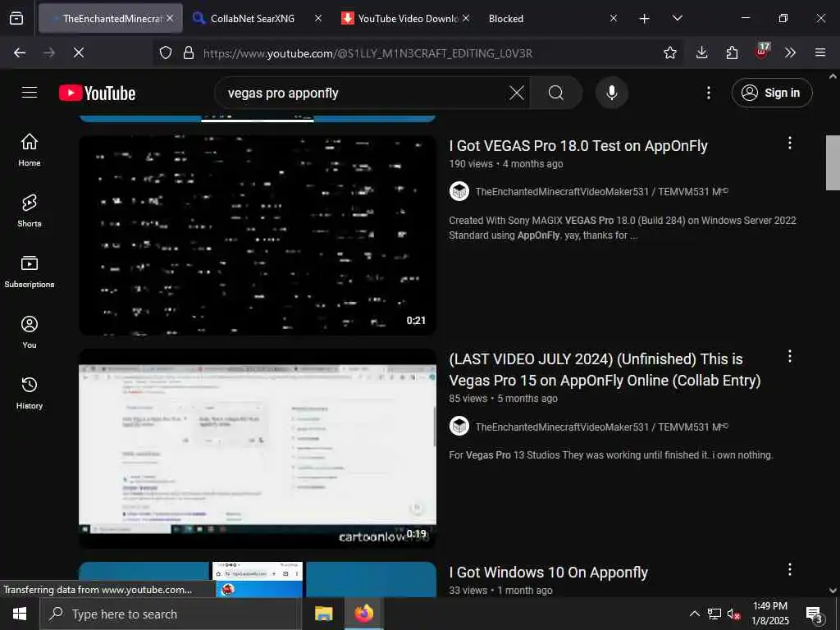Image resolution: width=840 pixels, height=630 pixels.
Task: Click the URL address bar
Action: [418, 52]
